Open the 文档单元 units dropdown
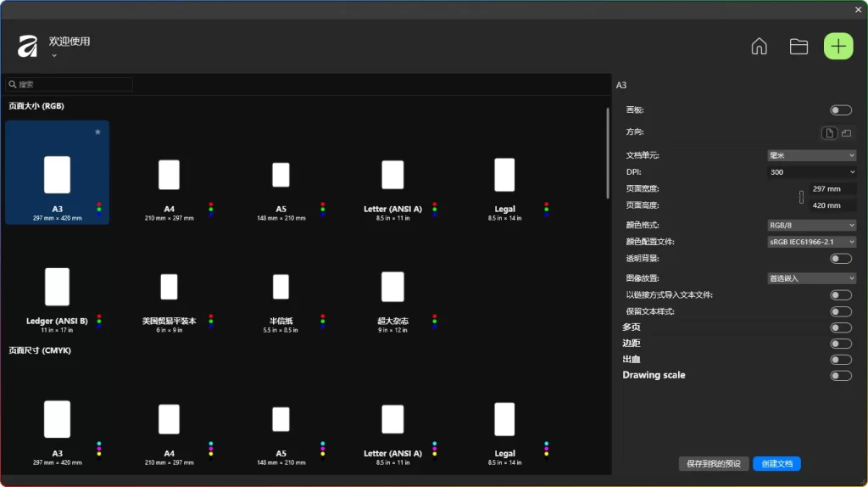 click(811, 155)
